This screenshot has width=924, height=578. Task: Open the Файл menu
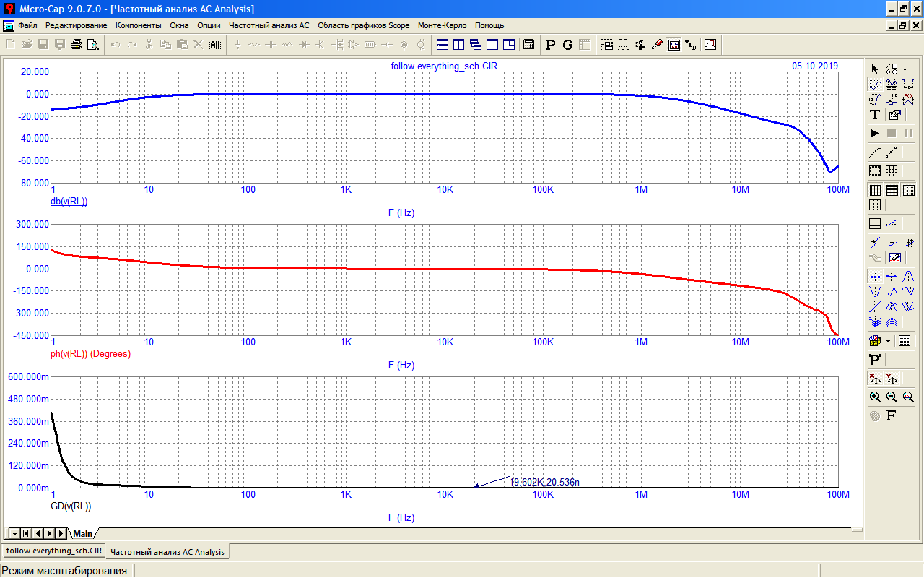(27, 25)
